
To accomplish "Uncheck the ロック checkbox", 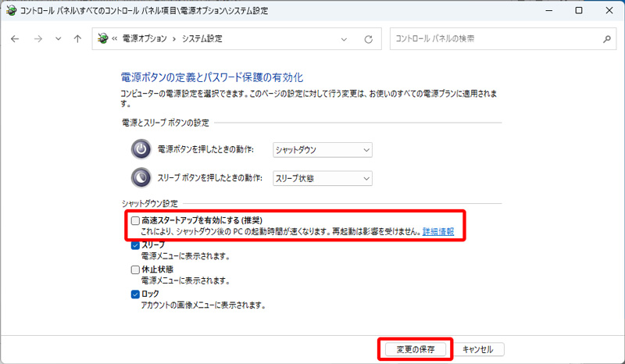I will pos(136,294).
